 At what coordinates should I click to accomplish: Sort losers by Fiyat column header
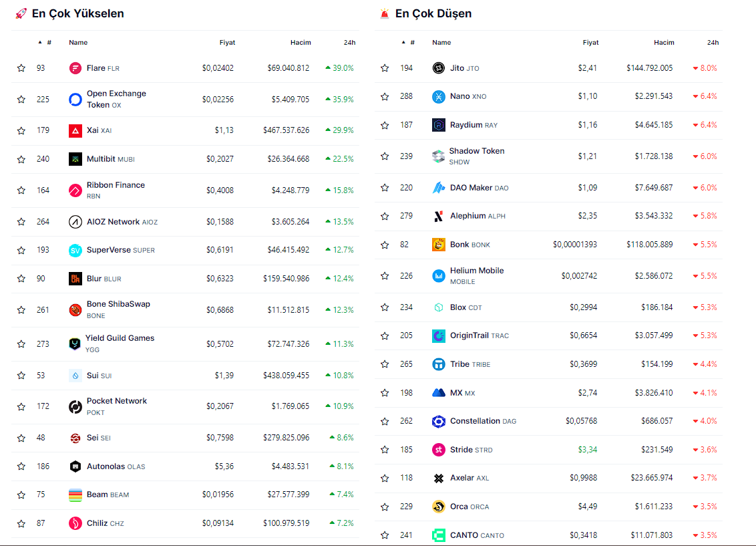coord(590,43)
